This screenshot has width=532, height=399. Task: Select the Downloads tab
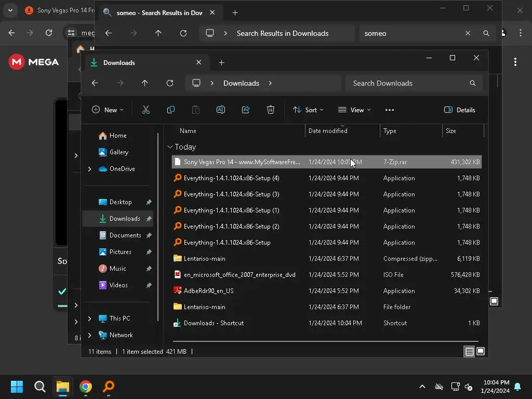click(146, 63)
